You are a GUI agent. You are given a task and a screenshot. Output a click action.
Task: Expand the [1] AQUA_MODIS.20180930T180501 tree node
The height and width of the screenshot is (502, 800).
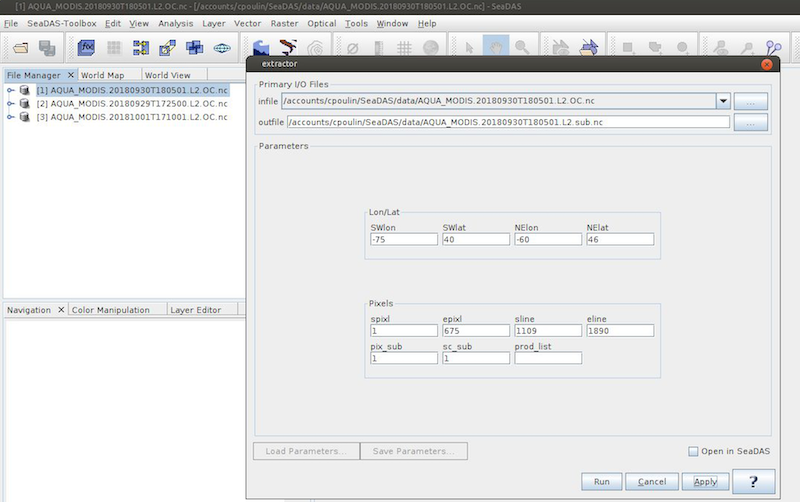click(x=10, y=90)
